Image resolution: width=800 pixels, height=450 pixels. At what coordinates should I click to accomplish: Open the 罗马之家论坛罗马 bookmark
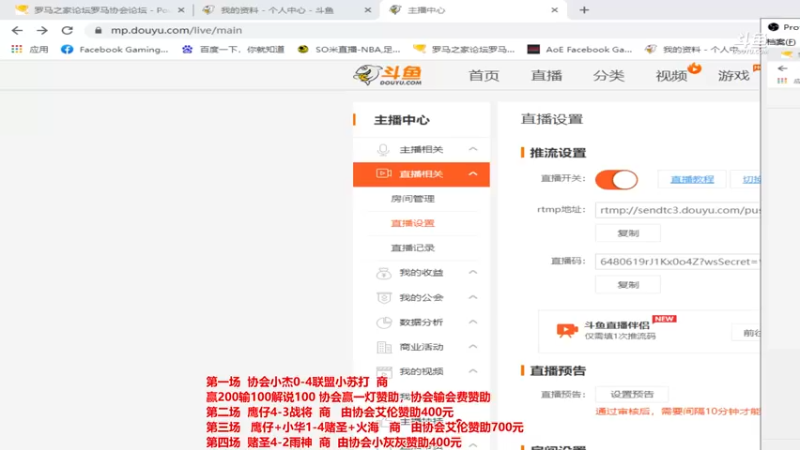click(x=464, y=49)
